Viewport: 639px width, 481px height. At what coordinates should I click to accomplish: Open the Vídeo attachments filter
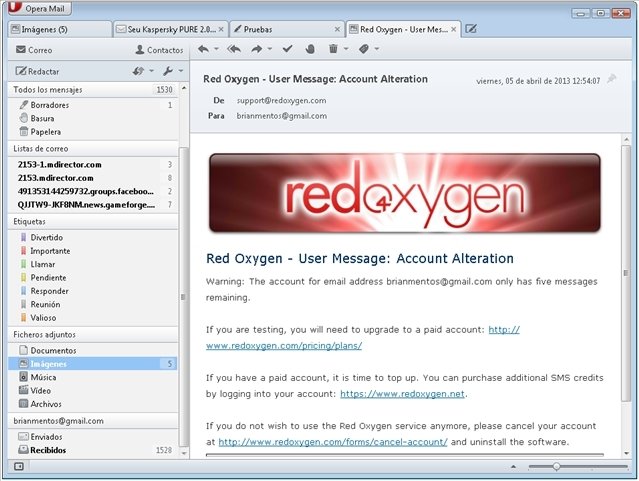click(x=93, y=391)
